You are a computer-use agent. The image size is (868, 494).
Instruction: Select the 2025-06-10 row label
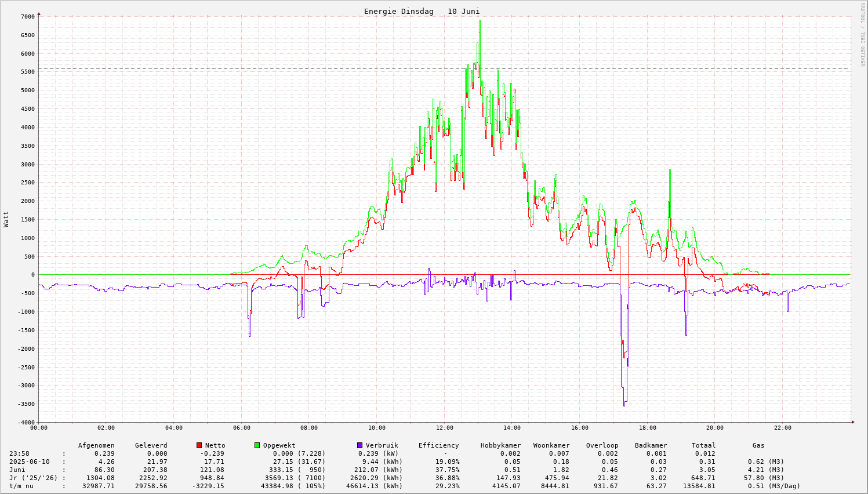pos(30,462)
